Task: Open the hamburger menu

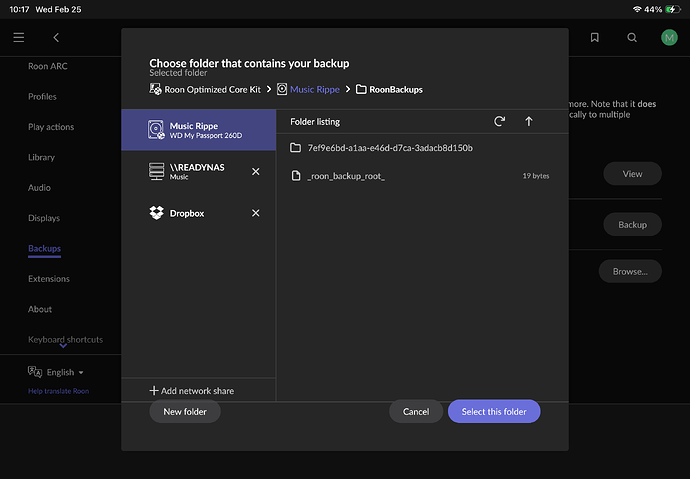Action: point(19,37)
